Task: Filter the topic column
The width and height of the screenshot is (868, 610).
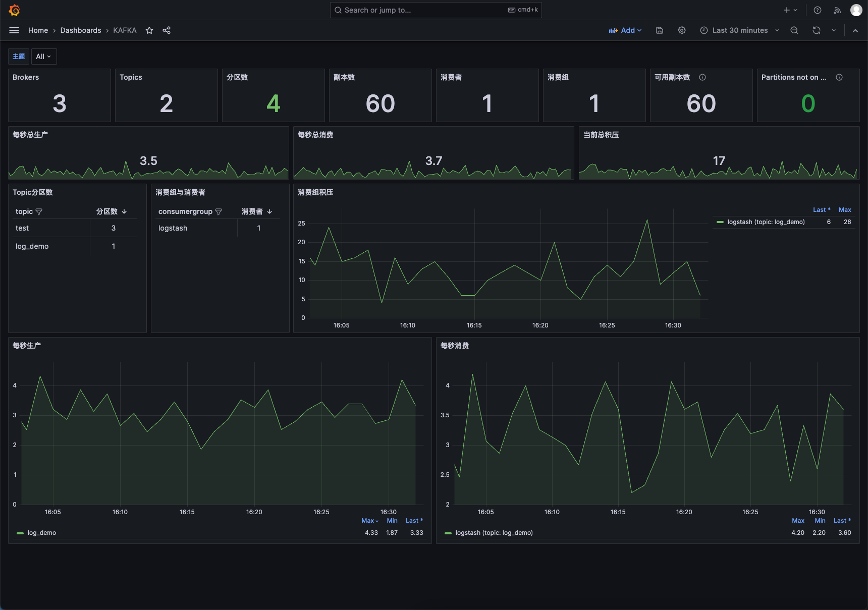Action: pyautogui.click(x=39, y=212)
